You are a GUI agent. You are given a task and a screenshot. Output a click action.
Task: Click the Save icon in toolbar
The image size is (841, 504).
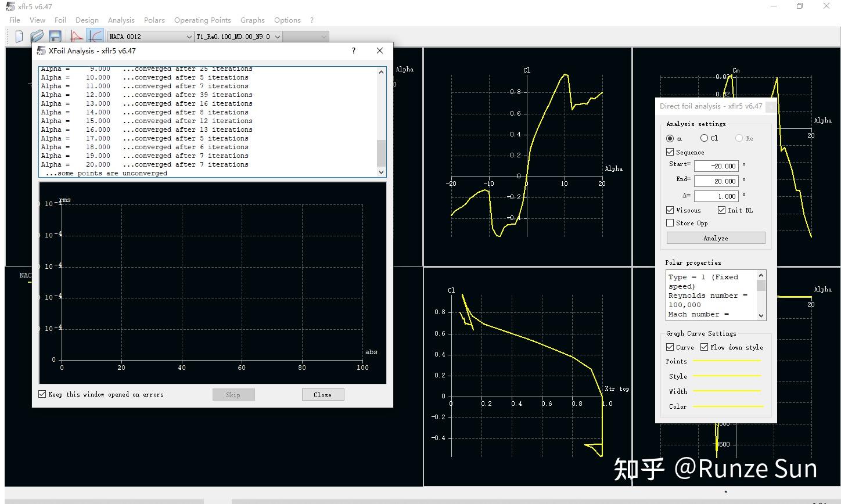pos(54,36)
